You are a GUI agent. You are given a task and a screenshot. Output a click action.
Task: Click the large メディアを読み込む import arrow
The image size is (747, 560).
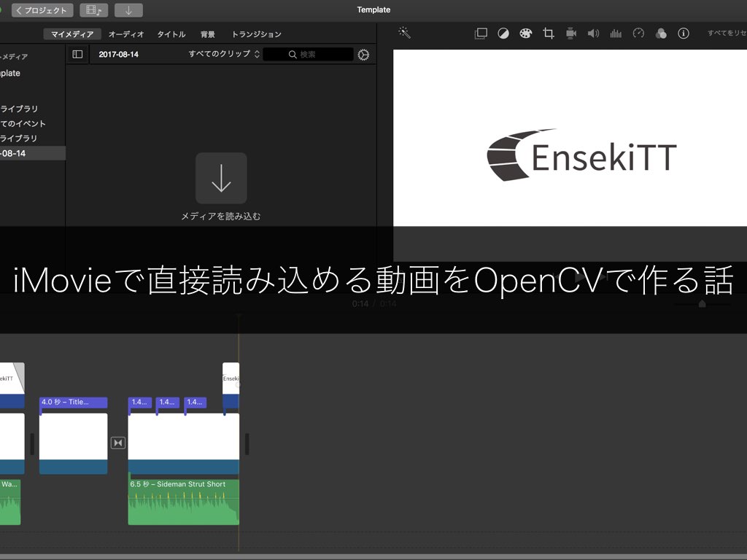pyautogui.click(x=221, y=178)
